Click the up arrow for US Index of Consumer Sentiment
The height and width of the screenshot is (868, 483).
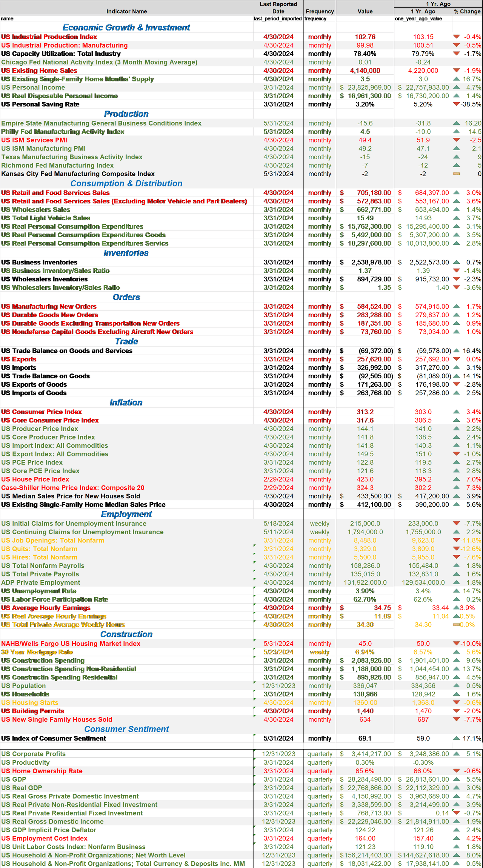tap(457, 738)
